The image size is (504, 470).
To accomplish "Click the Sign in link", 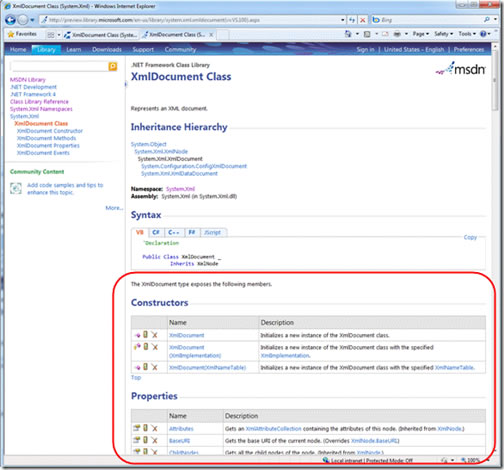I will point(365,49).
